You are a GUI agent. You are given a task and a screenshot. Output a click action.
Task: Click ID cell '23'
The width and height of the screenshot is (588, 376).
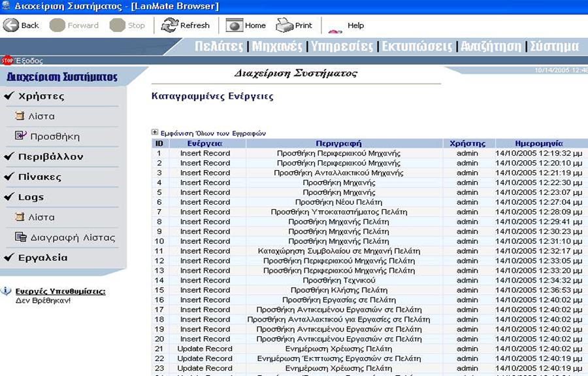point(159,368)
